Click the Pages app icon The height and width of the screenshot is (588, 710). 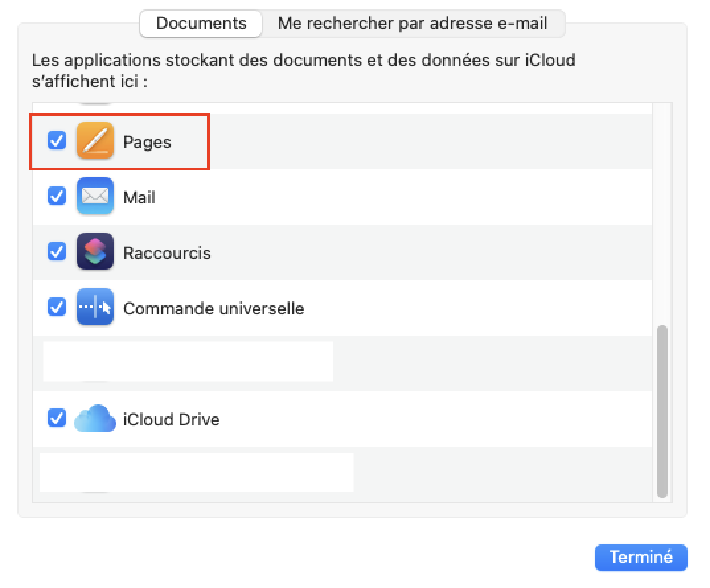(95, 141)
